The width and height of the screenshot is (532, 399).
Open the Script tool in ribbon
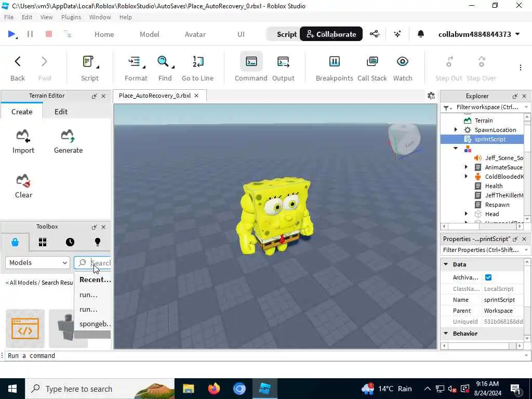(90, 68)
